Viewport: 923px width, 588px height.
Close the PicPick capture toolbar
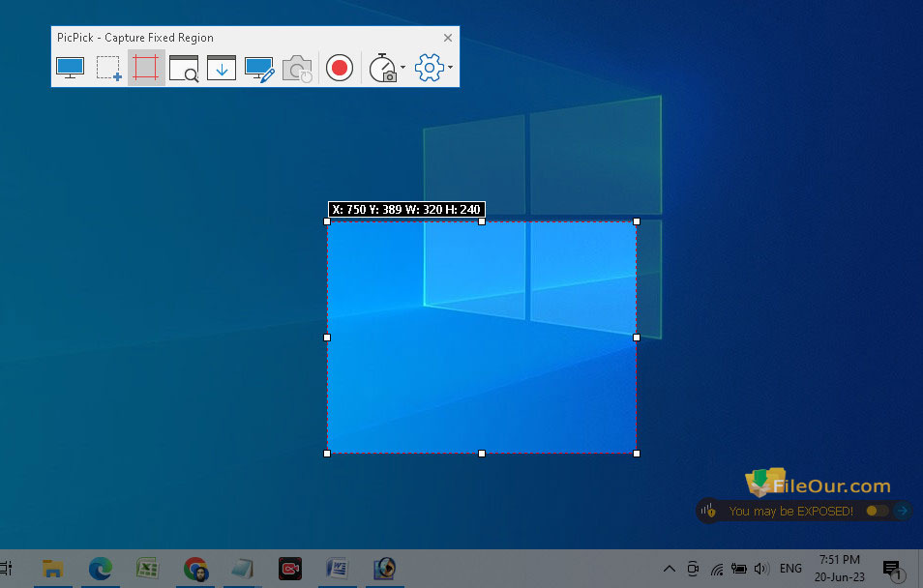[x=448, y=38]
